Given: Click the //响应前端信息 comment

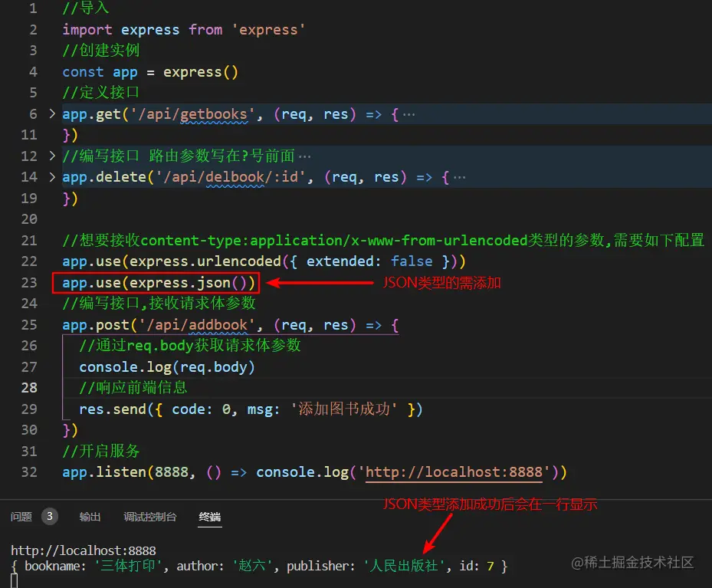Looking at the screenshot, I should [x=133, y=388].
